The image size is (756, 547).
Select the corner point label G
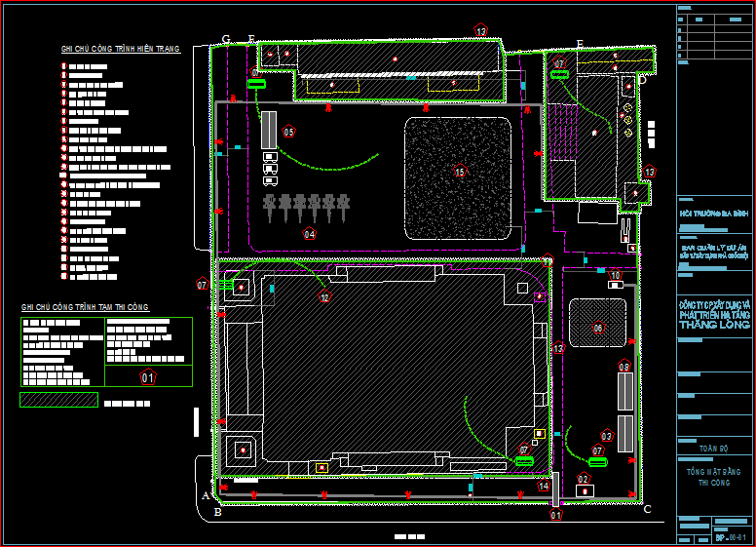click(x=226, y=39)
